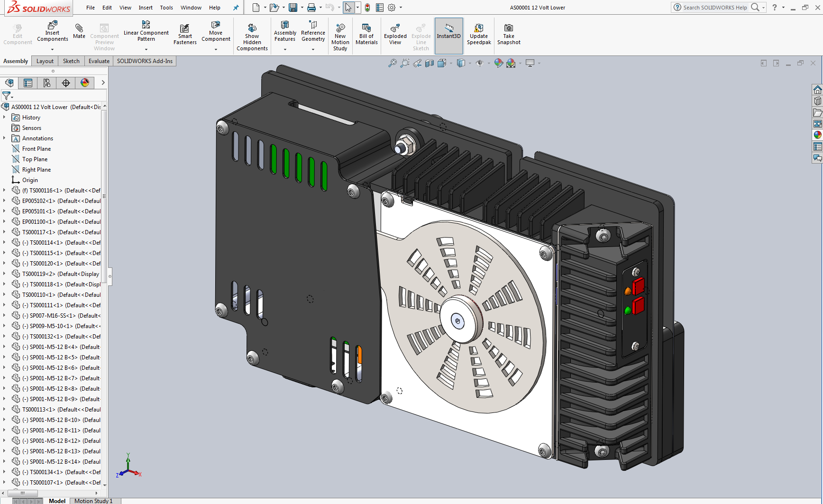Expand TS000119<2> component node
This screenshot has width=823, height=504.
(4, 274)
